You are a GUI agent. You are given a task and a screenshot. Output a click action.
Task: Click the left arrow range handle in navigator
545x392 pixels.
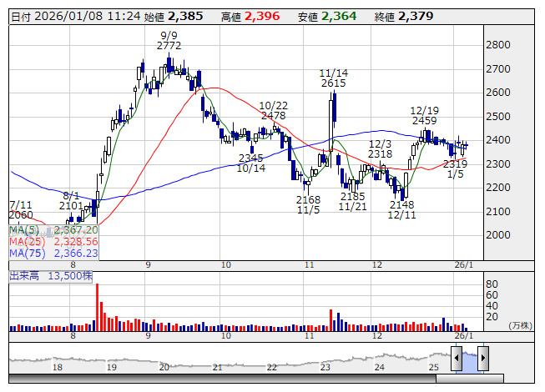coord(457,358)
